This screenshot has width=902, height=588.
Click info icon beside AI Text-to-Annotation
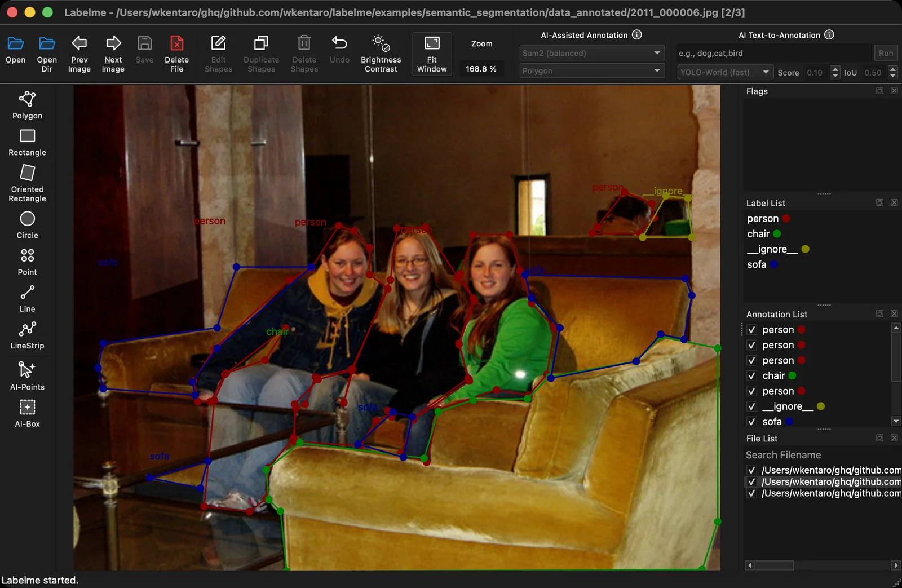(x=829, y=34)
